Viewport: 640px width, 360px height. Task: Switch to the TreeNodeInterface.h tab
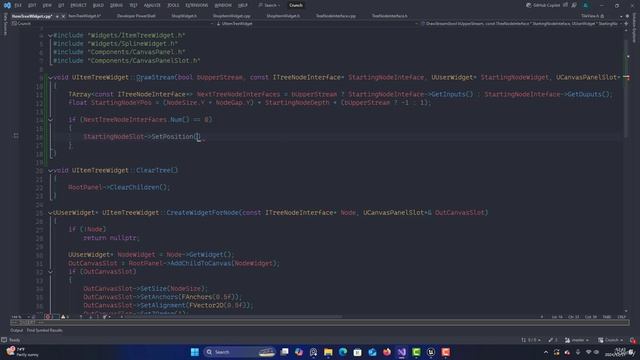tap(389, 16)
